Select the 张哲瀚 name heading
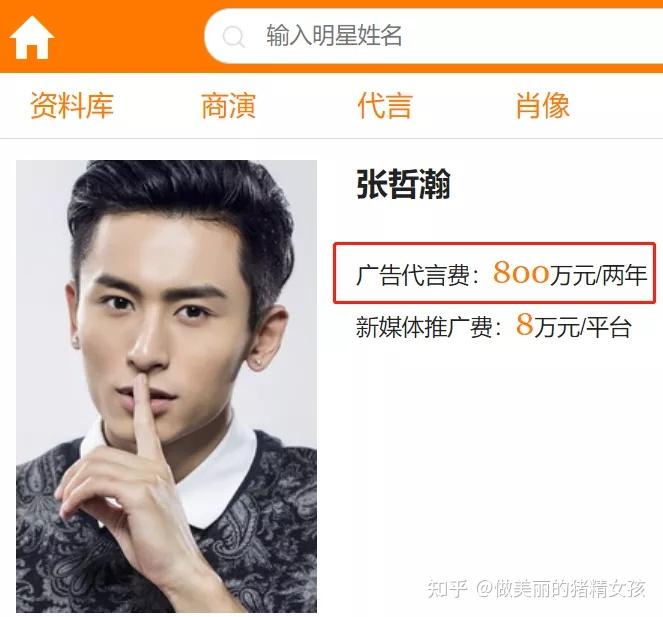Viewport: 663px width, 617px height. click(x=403, y=184)
